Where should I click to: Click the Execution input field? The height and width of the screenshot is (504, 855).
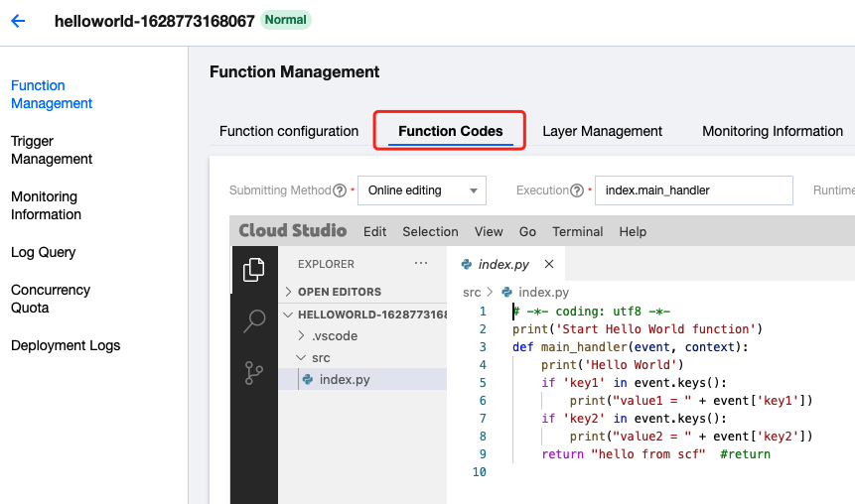click(693, 190)
